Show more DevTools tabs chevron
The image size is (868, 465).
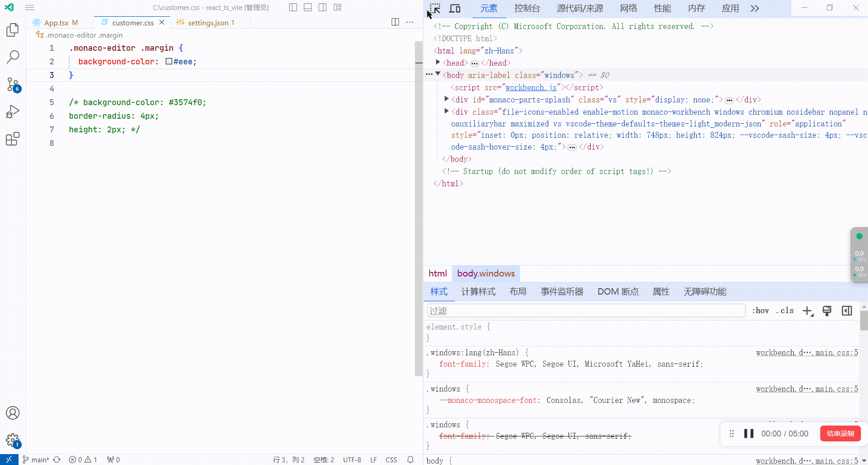[x=755, y=9]
